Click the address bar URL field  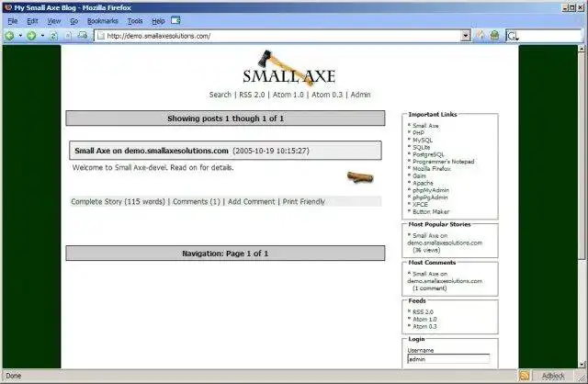pos(282,36)
